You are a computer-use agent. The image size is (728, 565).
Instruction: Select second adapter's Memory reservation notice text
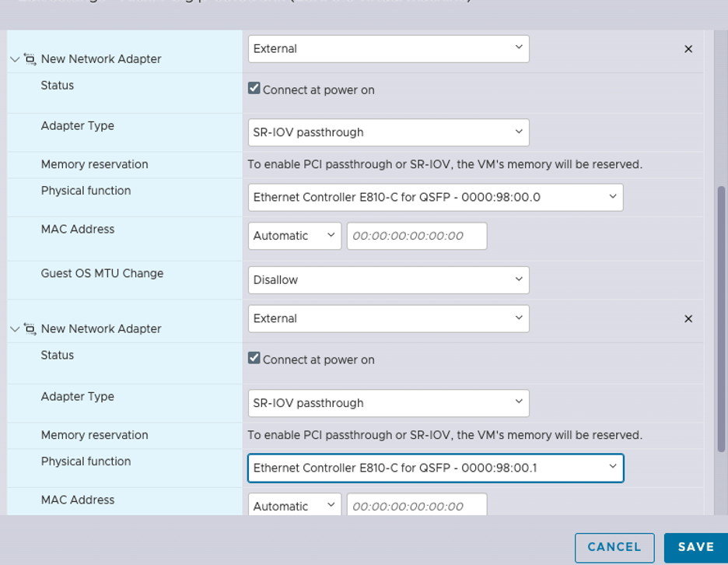445,435
